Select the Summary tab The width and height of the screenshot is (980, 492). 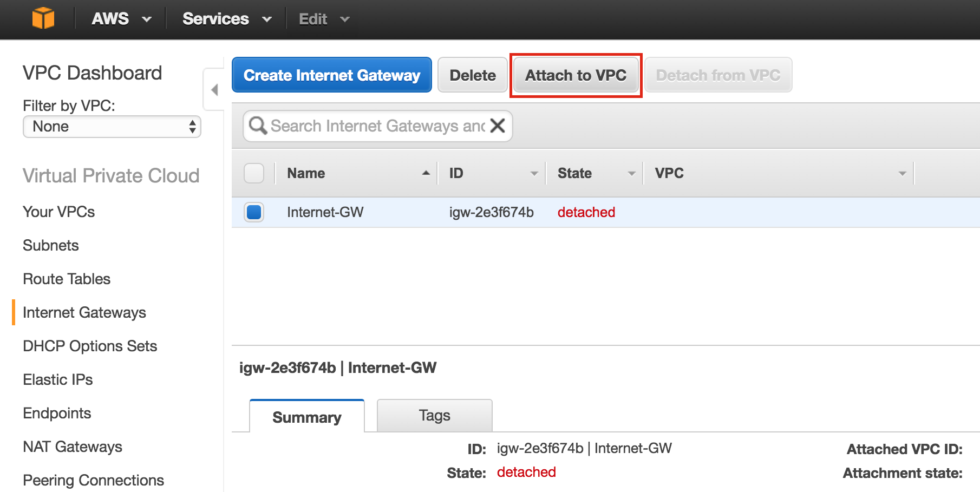(x=307, y=416)
